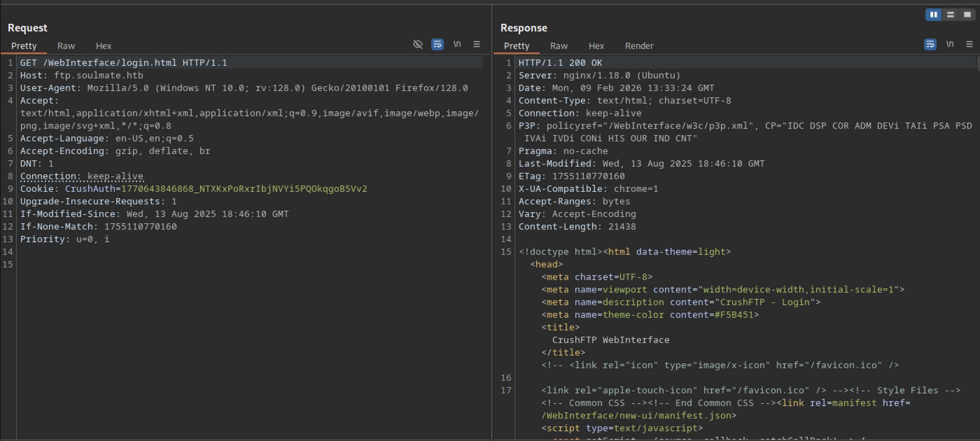The image size is (980, 441).
Task: Switch Response pane to Raw tab
Action: [x=559, y=46]
